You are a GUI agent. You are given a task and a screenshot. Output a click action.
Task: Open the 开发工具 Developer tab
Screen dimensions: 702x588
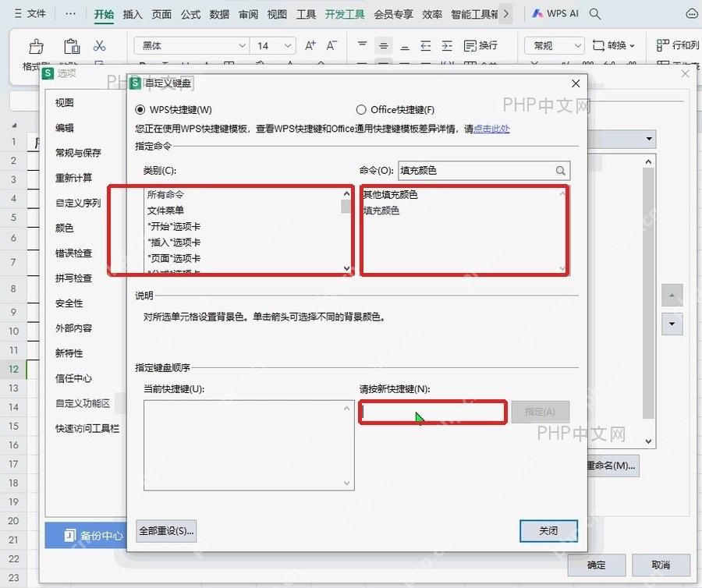(345, 14)
